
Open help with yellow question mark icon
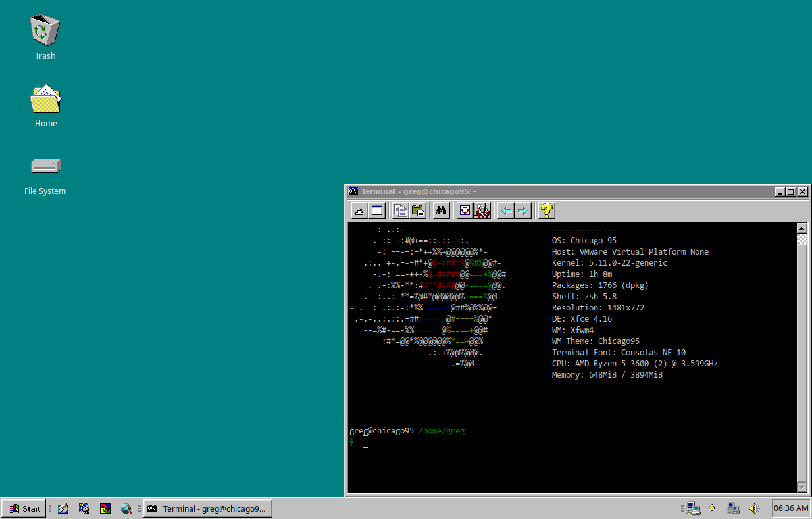click(546, 210)
